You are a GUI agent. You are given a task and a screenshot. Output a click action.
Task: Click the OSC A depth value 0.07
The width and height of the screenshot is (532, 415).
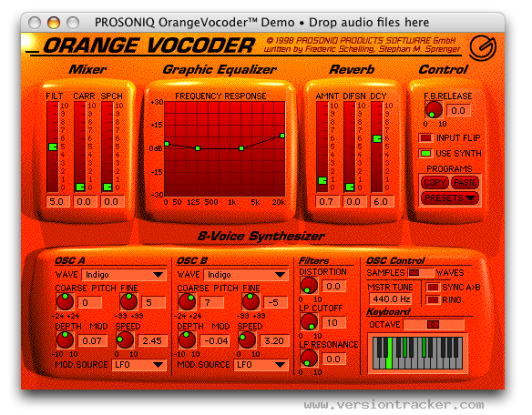[93, 340]
